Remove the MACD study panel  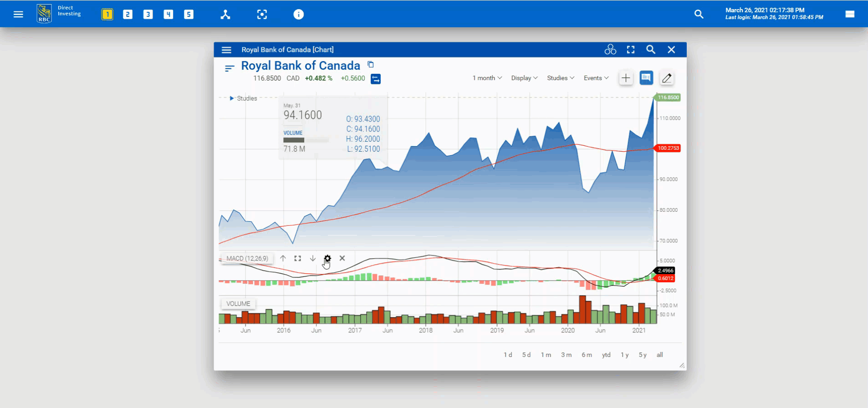342,258
